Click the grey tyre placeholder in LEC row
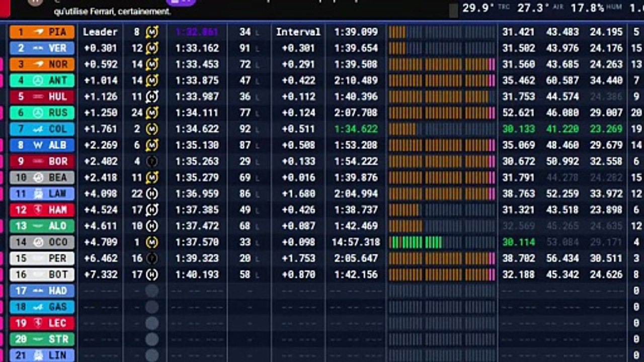The width and height of the screenshot is (644, 362). pyautogui.click(x=152, y=323)
